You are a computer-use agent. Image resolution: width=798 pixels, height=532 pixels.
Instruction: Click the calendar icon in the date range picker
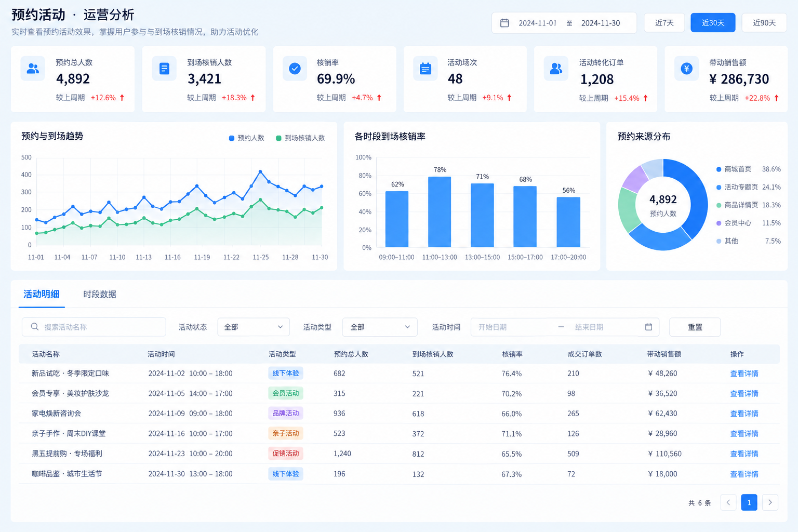click(504, 23)
